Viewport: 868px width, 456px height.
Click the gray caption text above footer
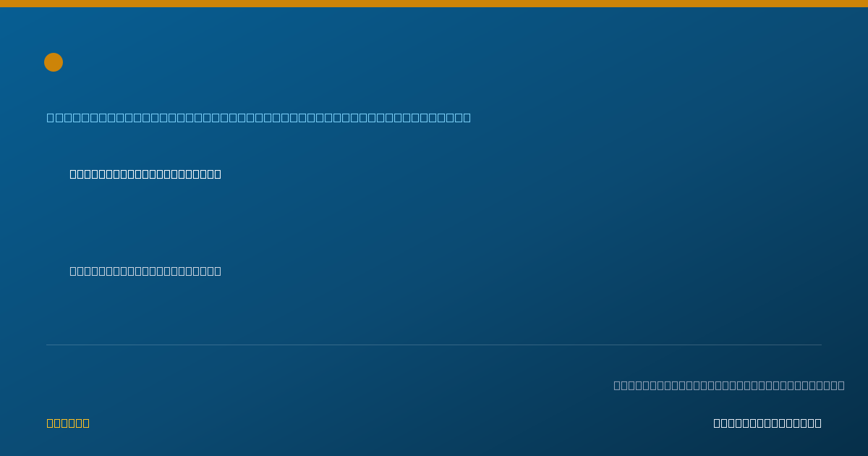[729, 385]
